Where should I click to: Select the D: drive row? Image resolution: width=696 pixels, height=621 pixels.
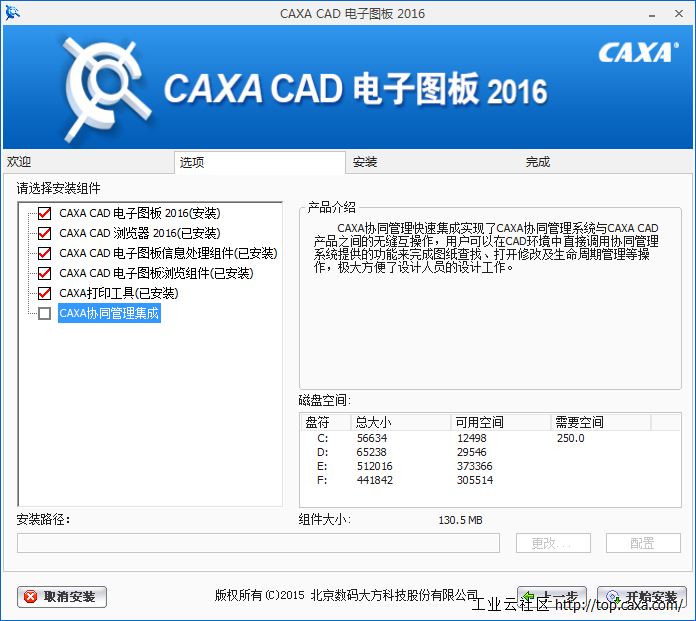pyautogui.click(x=490, y=452)
